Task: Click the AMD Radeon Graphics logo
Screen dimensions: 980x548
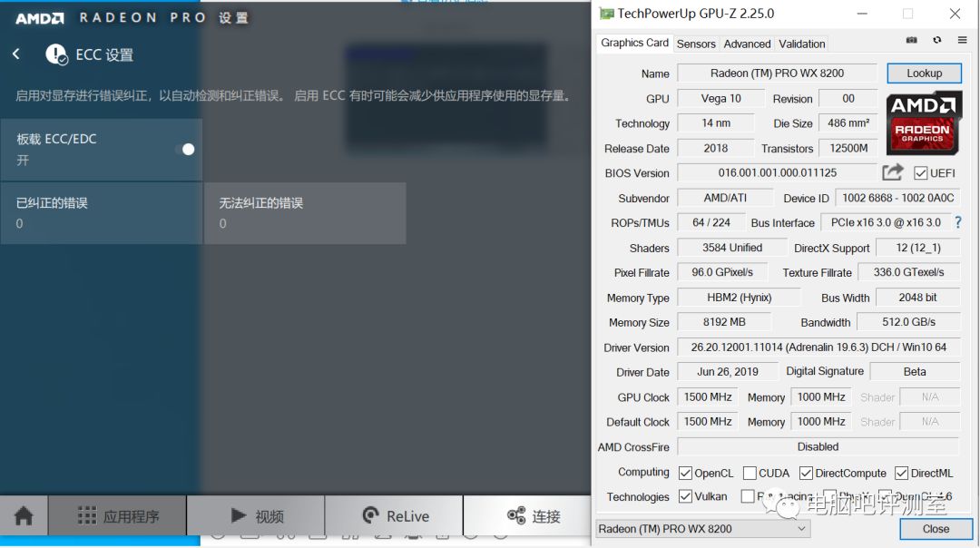Action: coord(924,123)
